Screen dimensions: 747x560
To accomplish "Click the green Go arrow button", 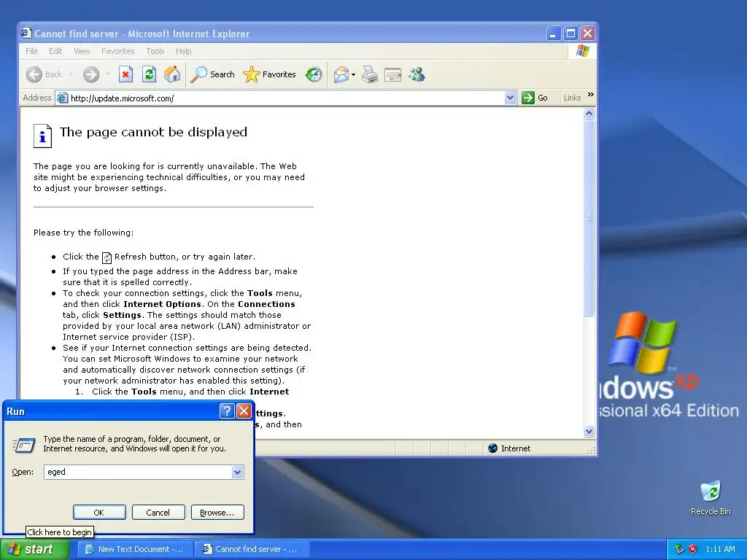I will [x=528, y=98].
